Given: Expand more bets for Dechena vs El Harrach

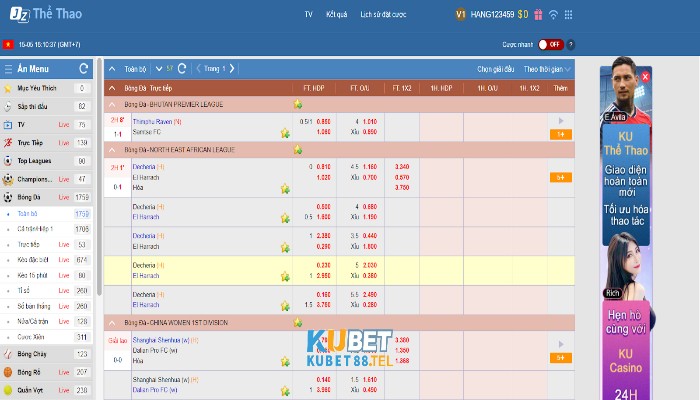Looking at the screenshot, I should [561, 178].
